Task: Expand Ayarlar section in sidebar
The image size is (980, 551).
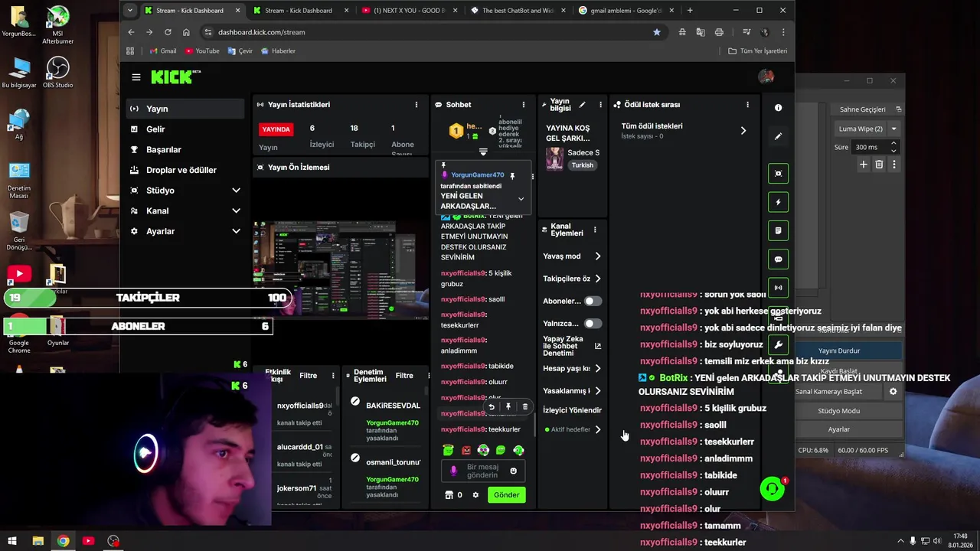Action: pyautogui.click(x=236, y=231)
